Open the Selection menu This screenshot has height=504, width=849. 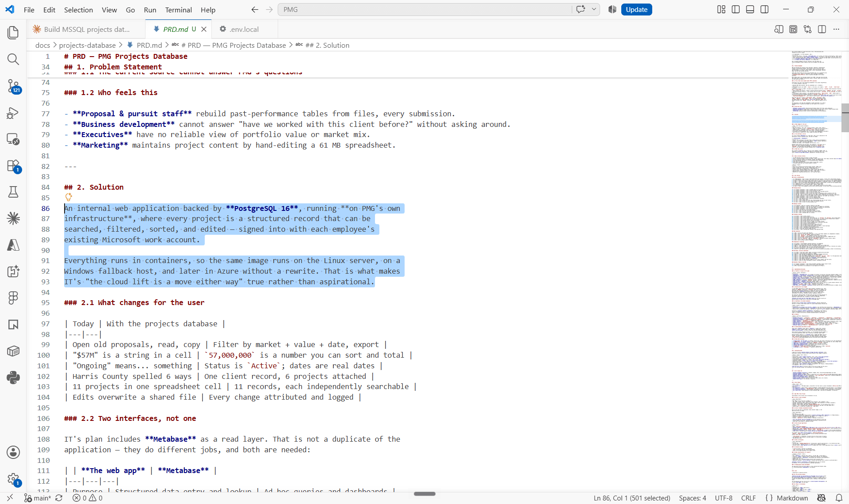point(78,9)
